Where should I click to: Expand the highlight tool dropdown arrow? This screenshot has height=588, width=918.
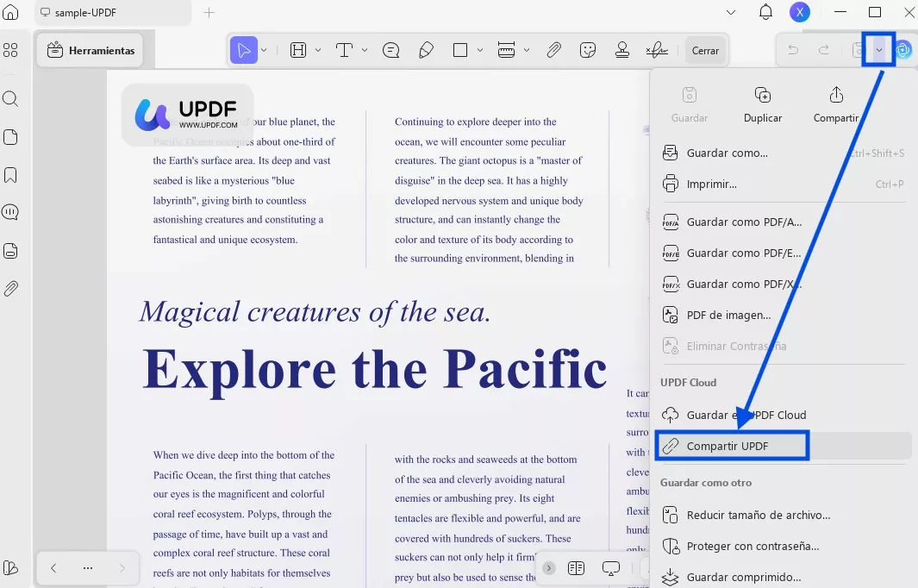[x=318, y=50]
